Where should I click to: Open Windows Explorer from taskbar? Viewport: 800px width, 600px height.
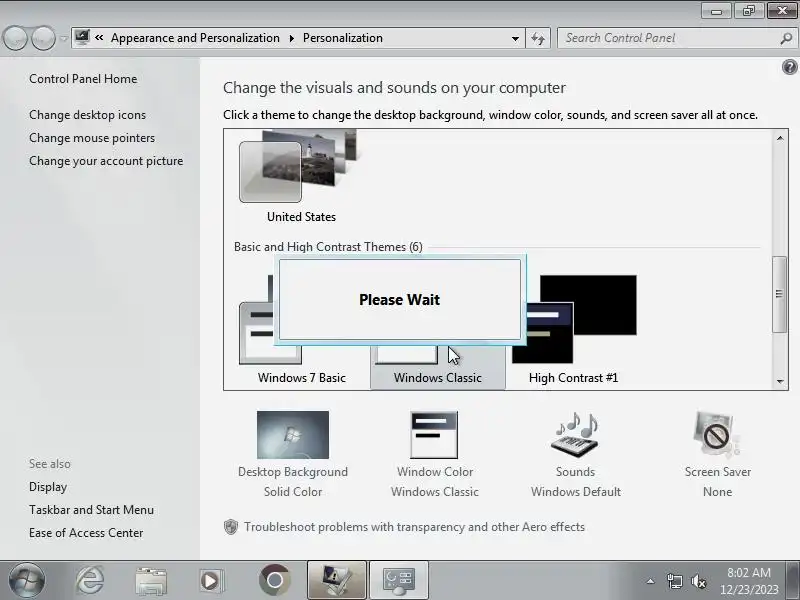(x=151, y=581)
